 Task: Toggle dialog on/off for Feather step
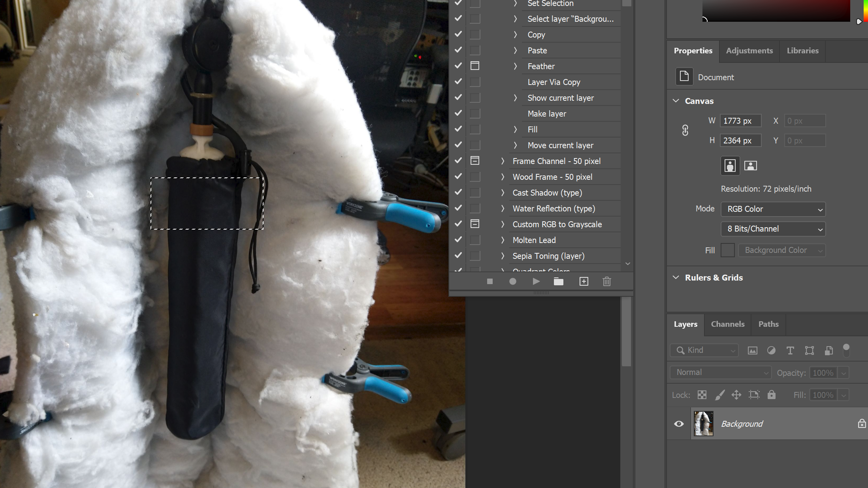pos(474,66)
